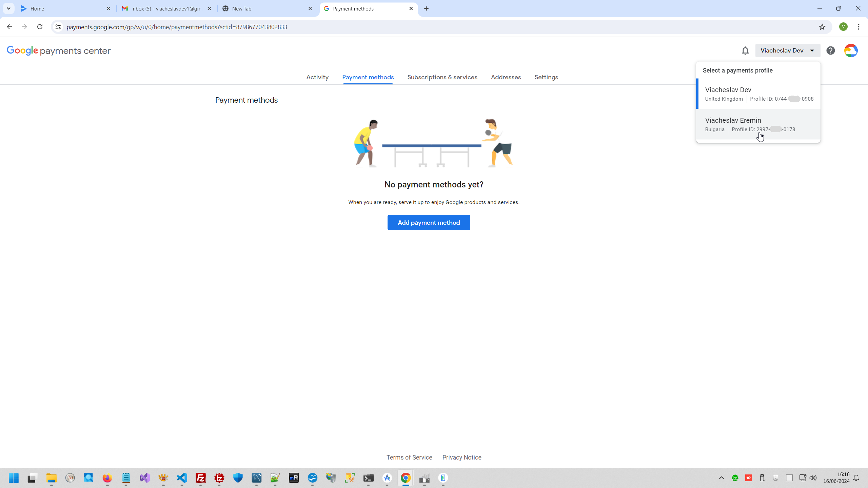The width and height of the screenshot is (868, 488).
Task: Open the Addresses tab
Action: (x=506, y=77)
